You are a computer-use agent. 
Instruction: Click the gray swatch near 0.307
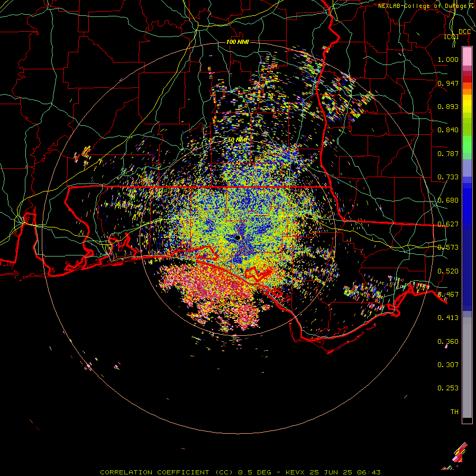coord(467,368)
